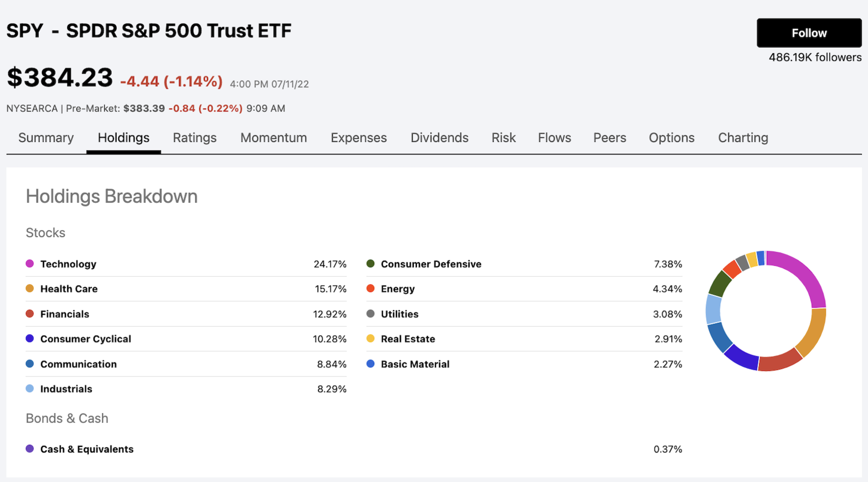Click the Real Estate yellow legend dot
The image size is (868, 482).
pyautogui.click(x=370, y=339)
